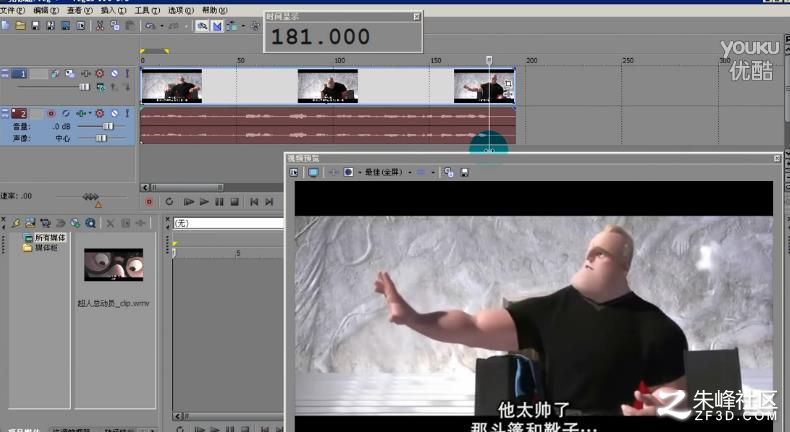Open the 帮助 (Help) menu

click(x=214, y=10)
